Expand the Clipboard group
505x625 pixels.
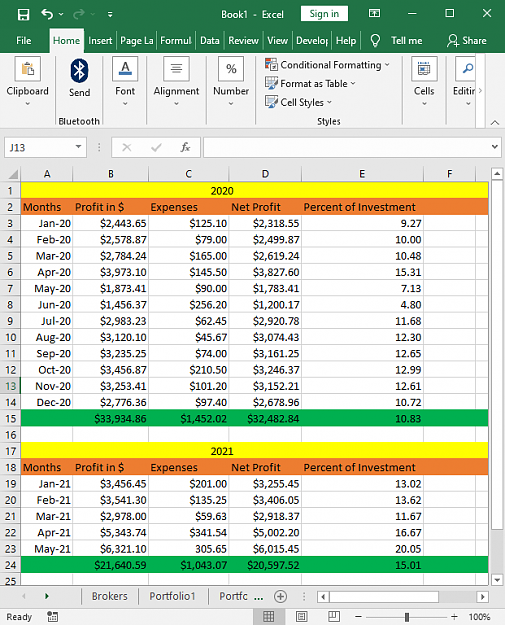[x=28, y=82]
